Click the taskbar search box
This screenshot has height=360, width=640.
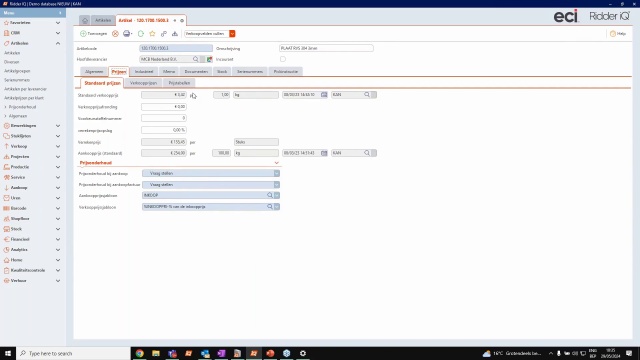pos(73,353)
